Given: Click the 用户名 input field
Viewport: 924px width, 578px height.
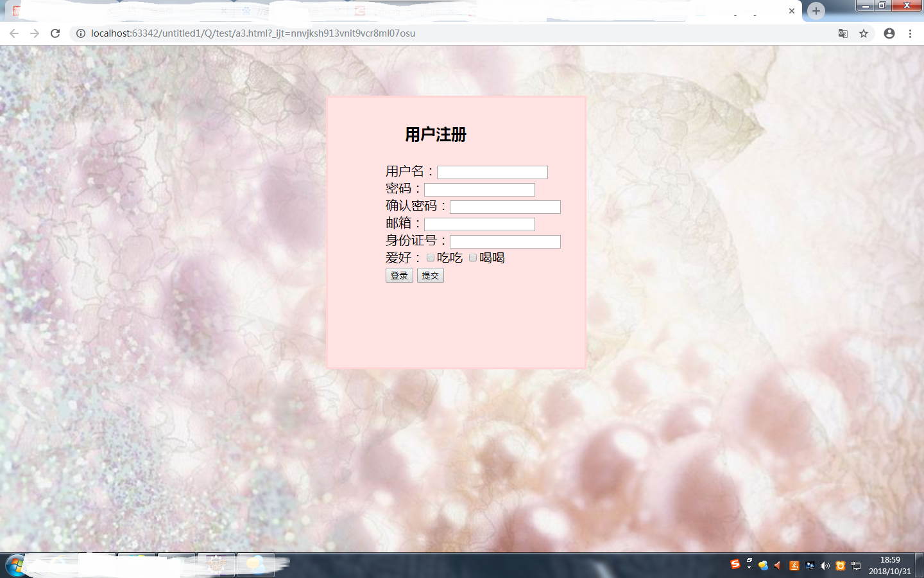Looking at the screenshot, I should click(x=492, y=172).
